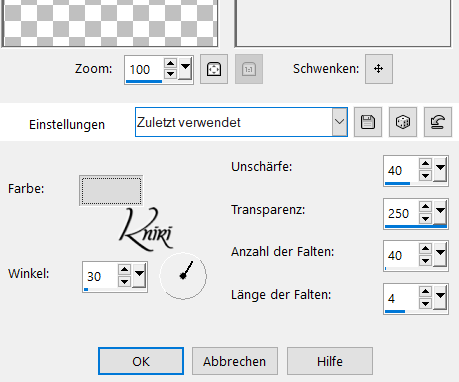Click the checkerboard preview pane

click(x=110, y=23)
